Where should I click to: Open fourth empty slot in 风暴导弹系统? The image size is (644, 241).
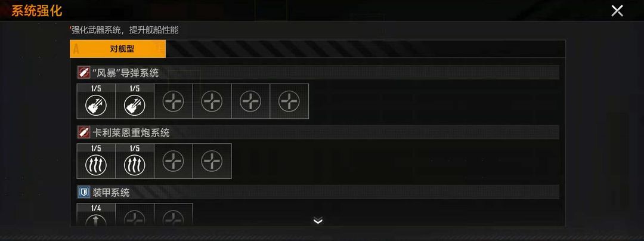(x=212, y=101)
